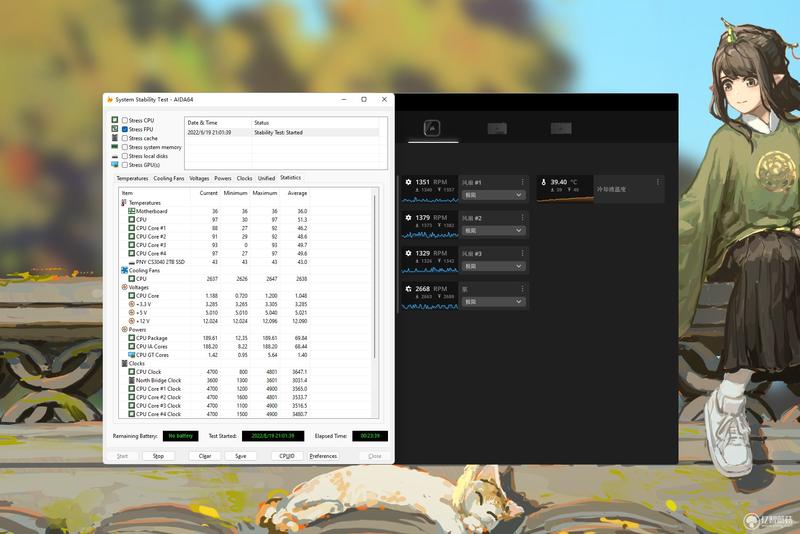The image size is (800, 534).
Task: Click the Motherboard row icon
Action: (x=132, y=211)
